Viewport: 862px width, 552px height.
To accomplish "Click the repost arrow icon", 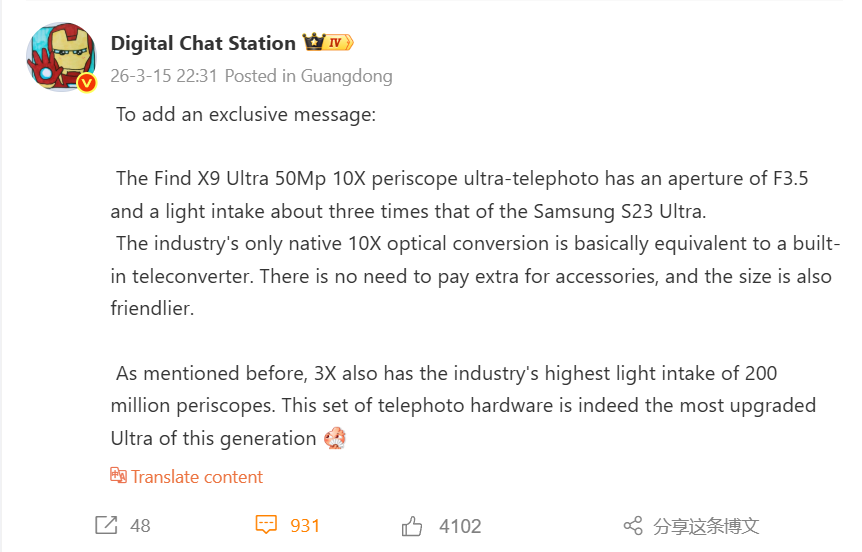I will pyautogui.click(x=106, y=525).
